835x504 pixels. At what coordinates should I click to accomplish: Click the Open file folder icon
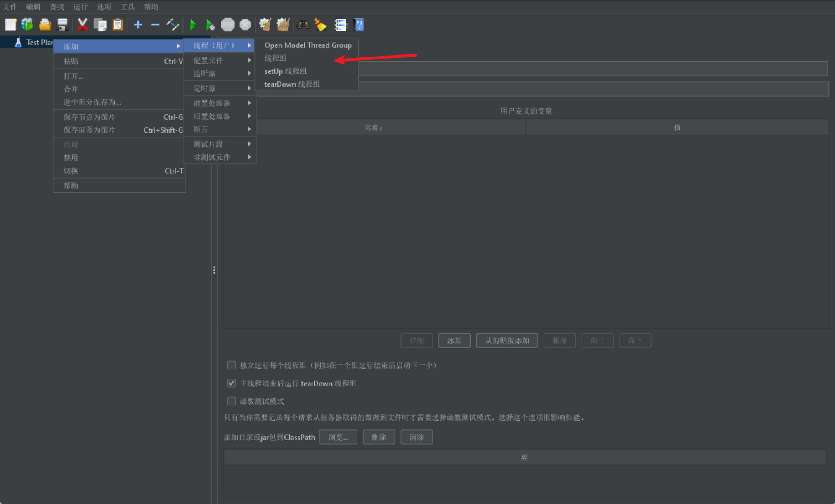pos(45,25)
